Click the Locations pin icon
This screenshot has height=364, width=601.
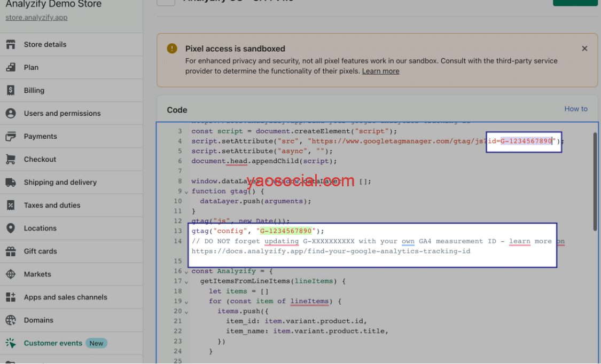11,228
